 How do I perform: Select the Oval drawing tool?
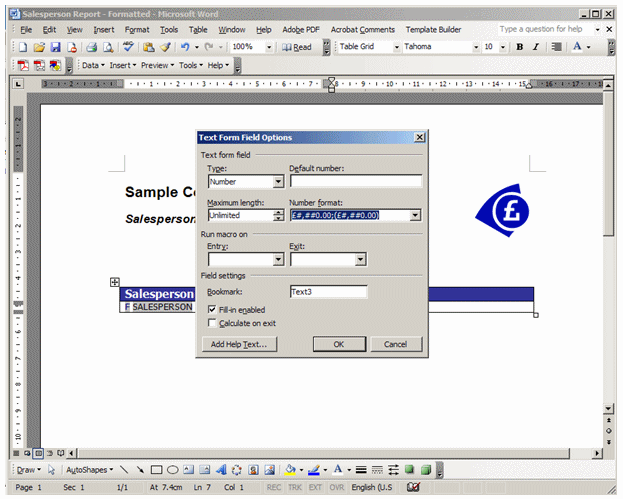coord(172,470)
